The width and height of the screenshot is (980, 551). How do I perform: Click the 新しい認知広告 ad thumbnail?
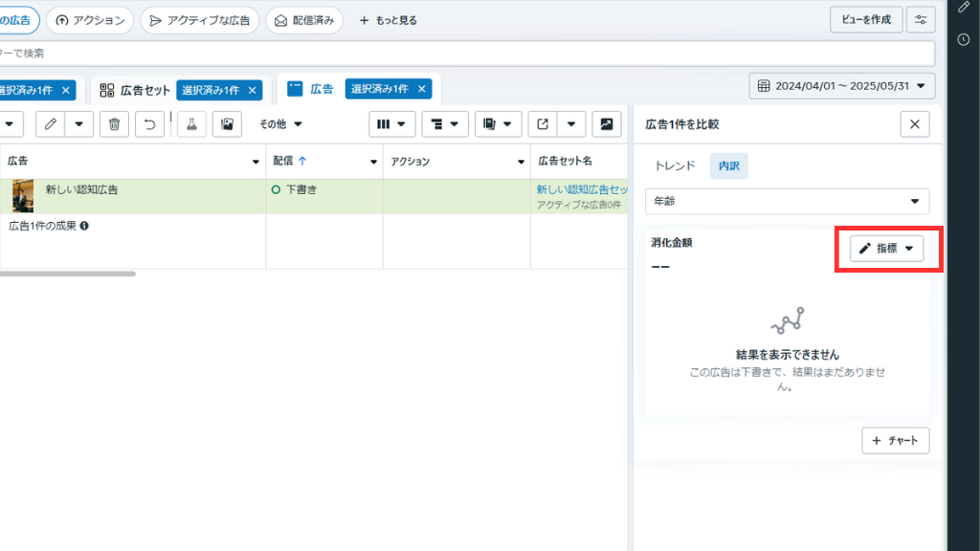point(23,195)
